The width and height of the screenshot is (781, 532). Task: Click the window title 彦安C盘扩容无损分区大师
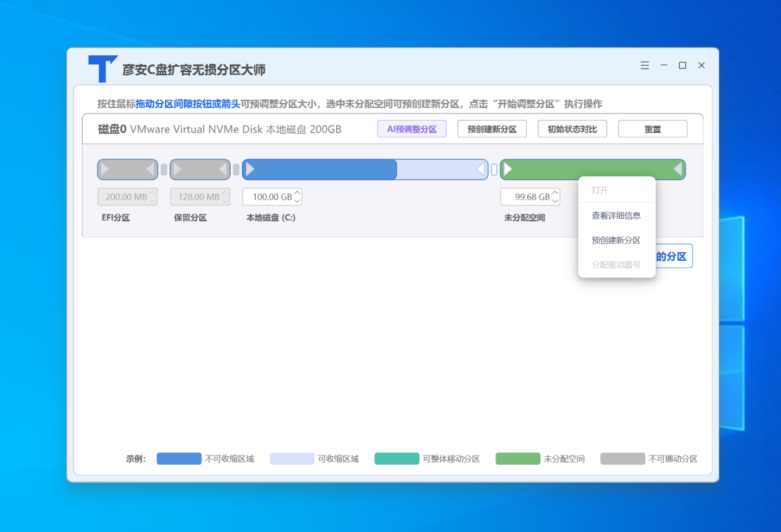tap(194, 70)
